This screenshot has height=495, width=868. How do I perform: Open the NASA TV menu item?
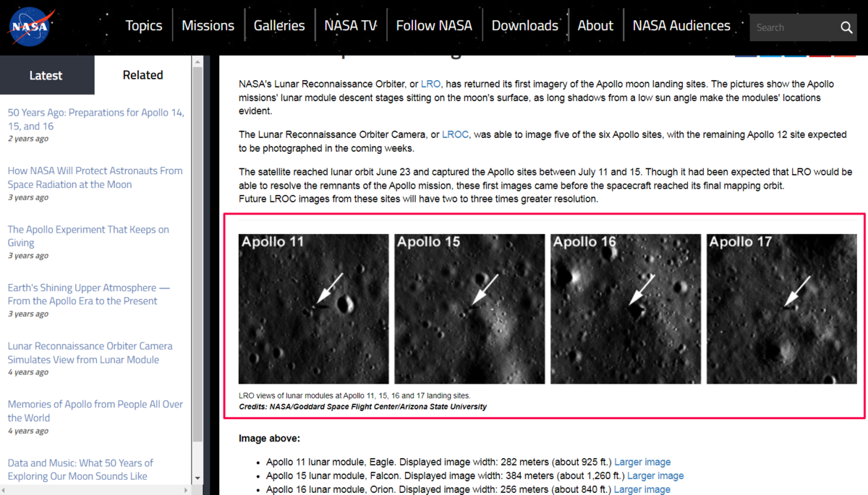coord(350,25)
